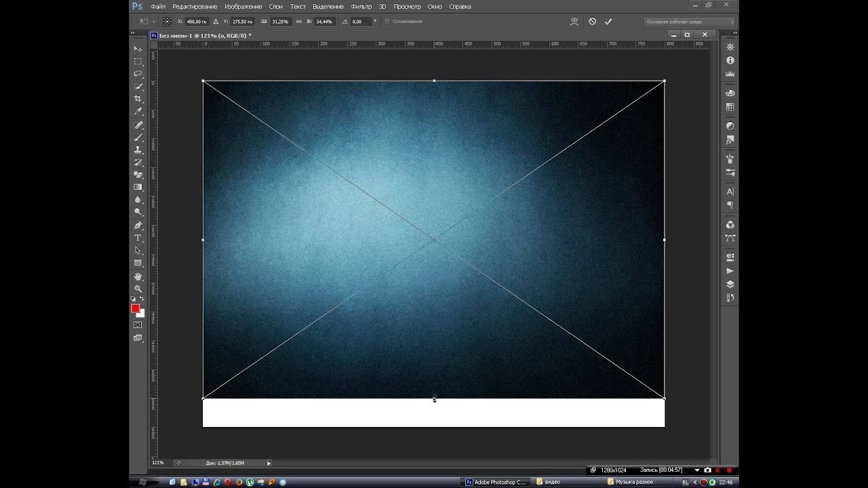The image size is (868, 488).
Task: Open the Histogram panel icon
Action: coord(730,74)
